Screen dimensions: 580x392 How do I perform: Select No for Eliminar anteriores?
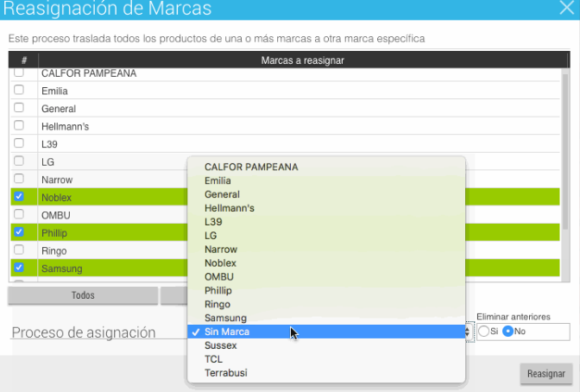click(x=507, y=331)
